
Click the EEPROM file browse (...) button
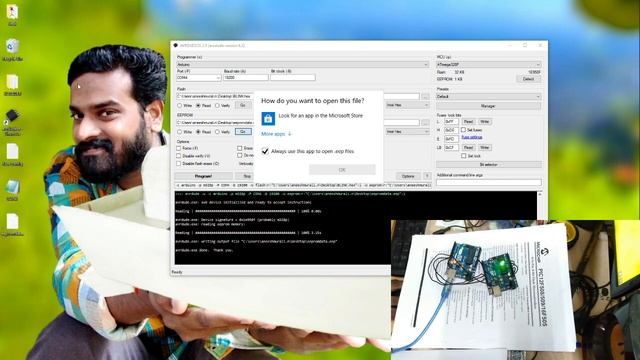(x=425, y=123)
